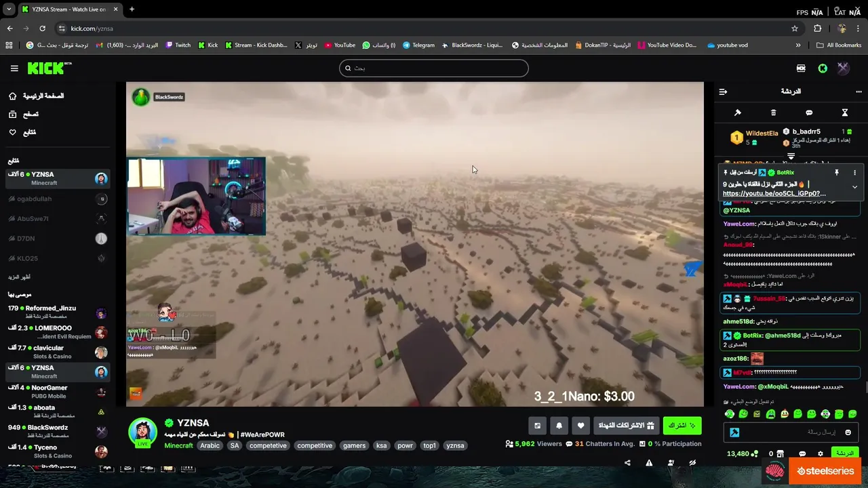The width and height of the screenshot is (868, 488).
Task: Open the YouTube bookmark in bookmarks bar
Action: (340, 45)
